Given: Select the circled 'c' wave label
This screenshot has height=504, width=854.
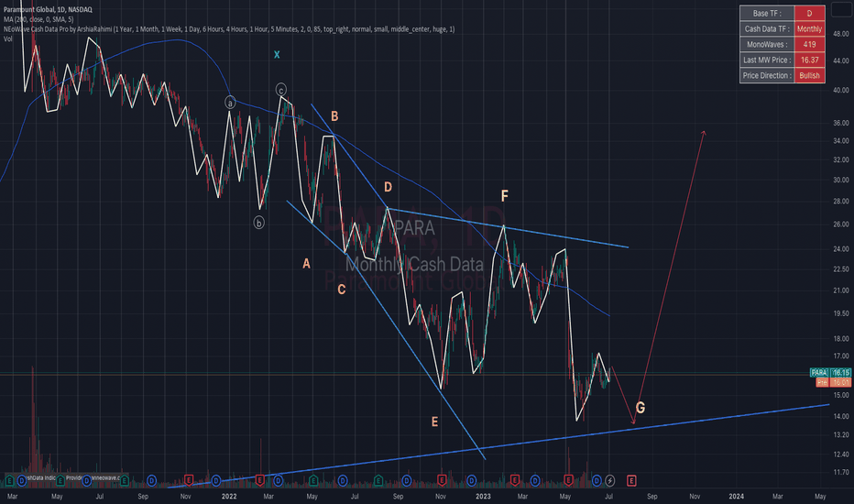Looking at the screenshot, I should pyautogui.click(x=280, y=90).
